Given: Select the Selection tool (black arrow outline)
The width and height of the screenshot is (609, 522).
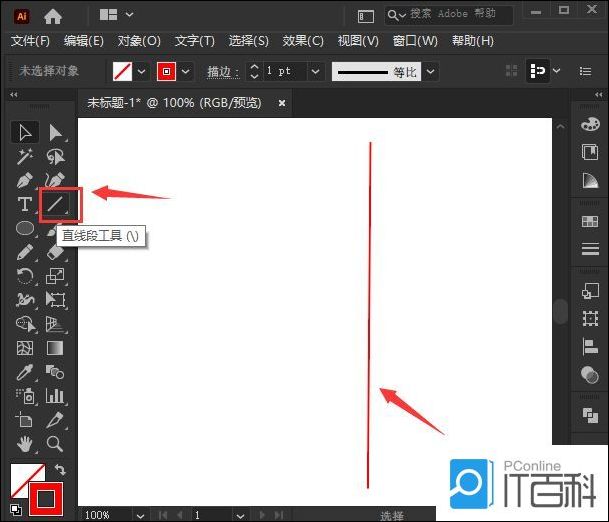Looking at the screenshot, I should 24,132.
